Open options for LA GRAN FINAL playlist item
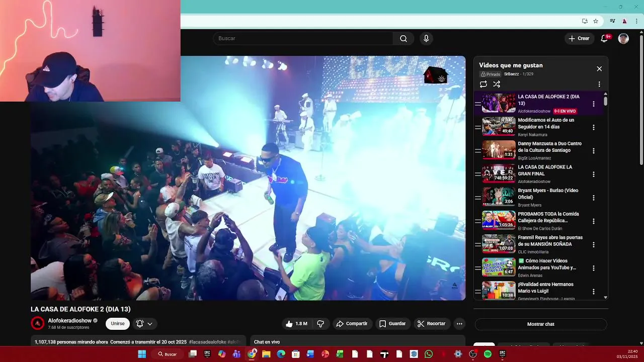Viewport: 644px width, 362px height. tap(594, 174)
